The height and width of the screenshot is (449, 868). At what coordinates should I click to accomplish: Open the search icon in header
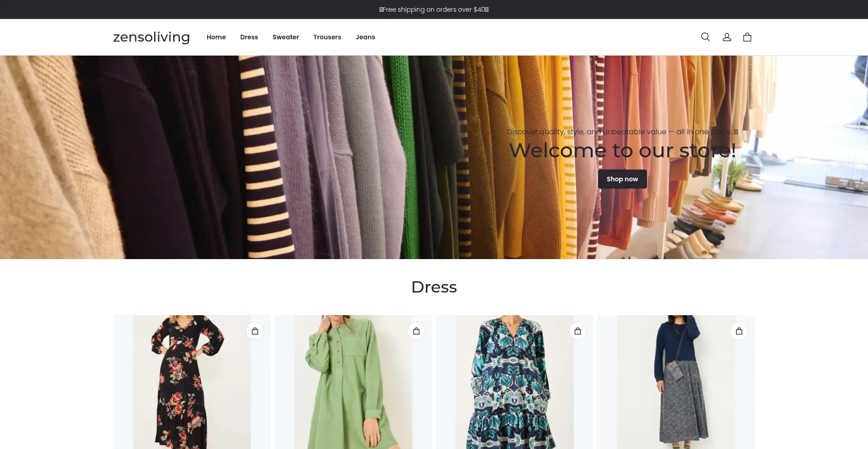705,37
